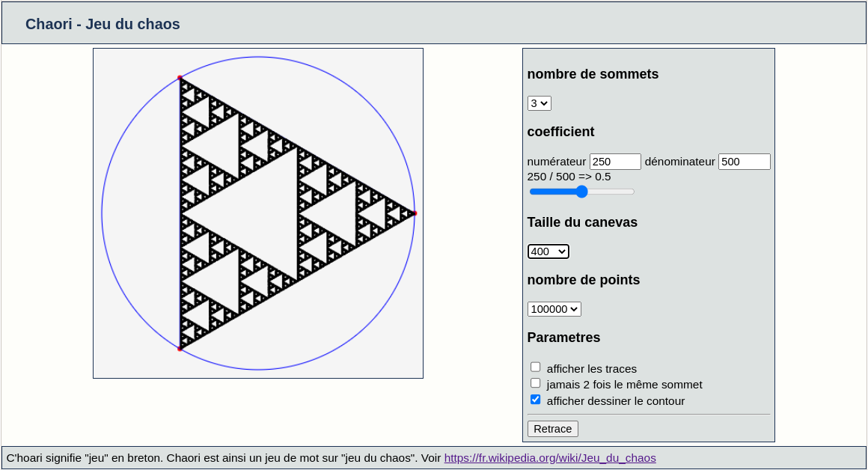
Task: Select the red vertex at triangle's bottom-left corner
Action: [x=180, y=349]
